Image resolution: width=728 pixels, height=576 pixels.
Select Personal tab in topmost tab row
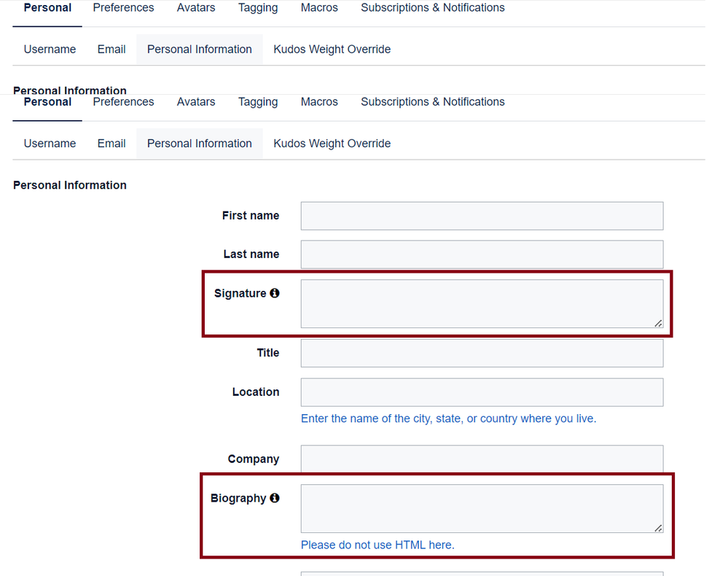coord(47,8)
